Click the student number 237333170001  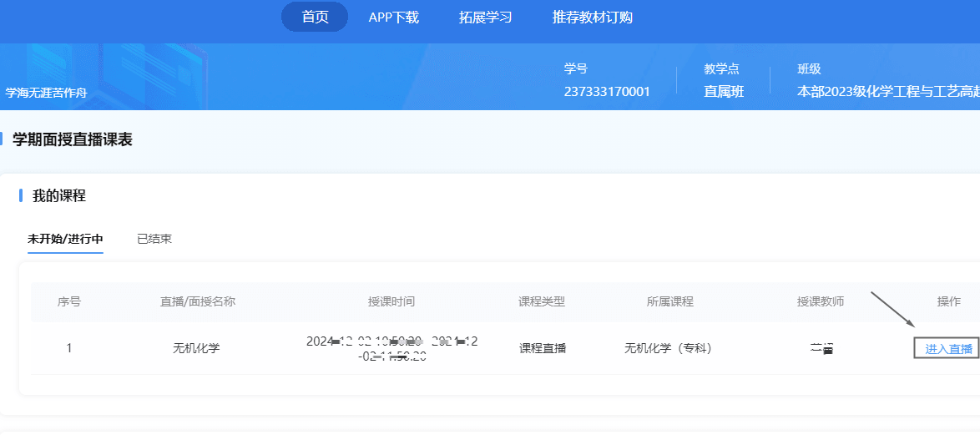607,92
